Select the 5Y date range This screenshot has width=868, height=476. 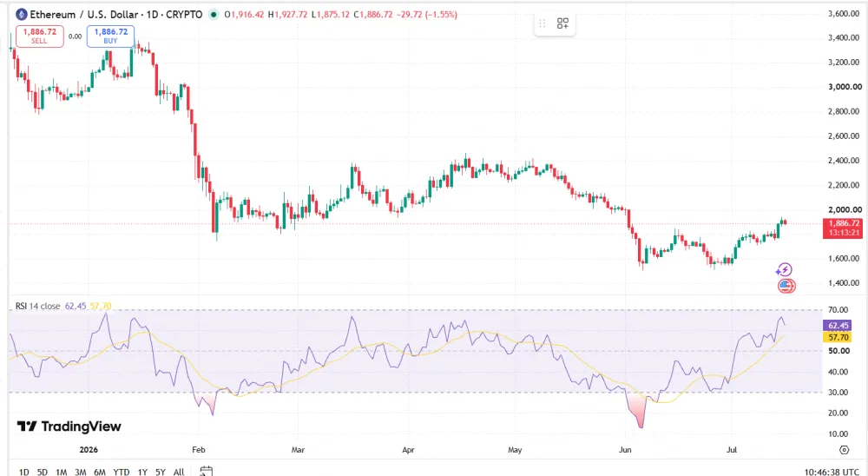(x=161, y=473)
